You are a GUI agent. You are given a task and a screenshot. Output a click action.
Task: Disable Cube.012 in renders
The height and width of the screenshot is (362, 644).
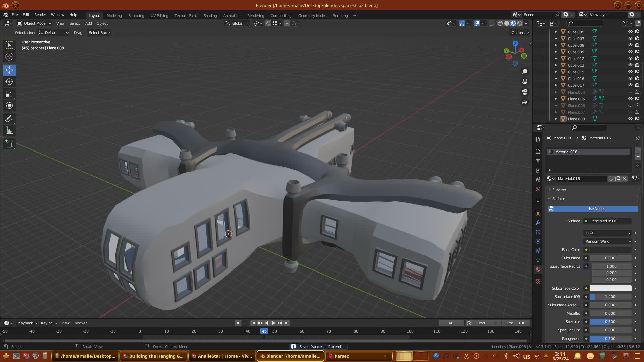click(637, 58)
